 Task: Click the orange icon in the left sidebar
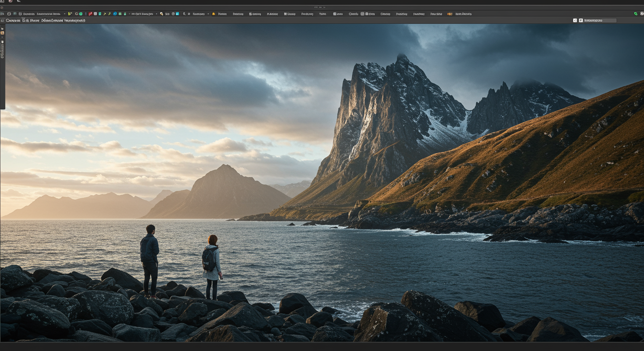pos(2,33)
